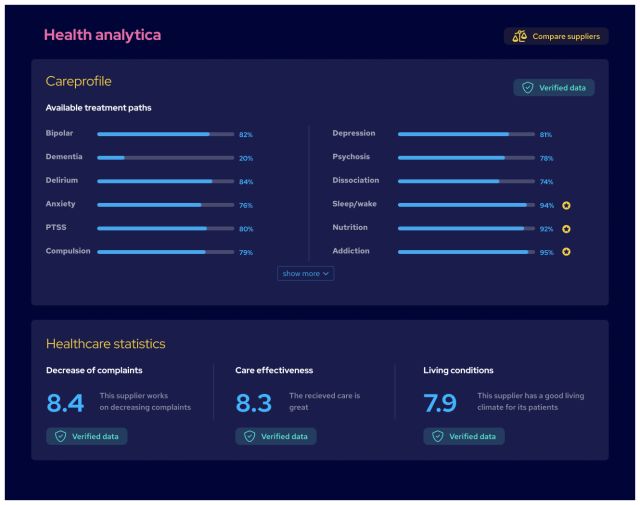Screen dimensions: 640x505
Task: Click the chevron arrow on show more
Action: click(326, 273)
